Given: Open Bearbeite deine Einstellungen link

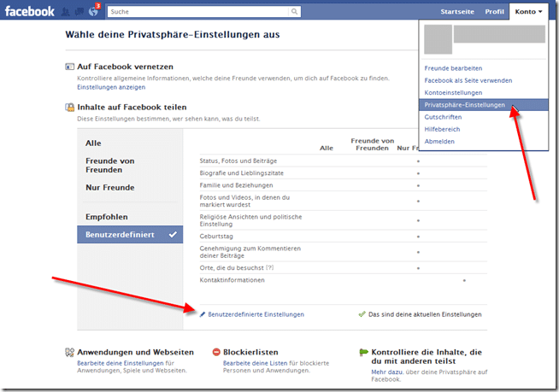Looking at the screenshot, I should tap(121, 363).
